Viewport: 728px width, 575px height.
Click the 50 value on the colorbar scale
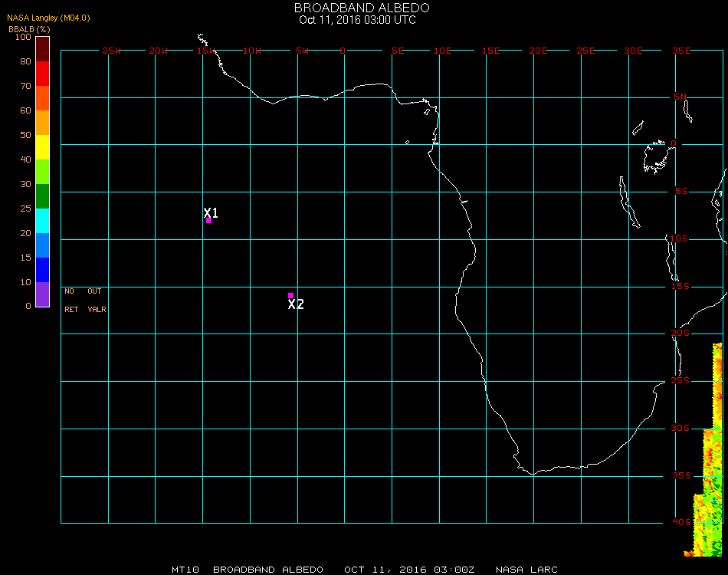[x=25, y=135]
